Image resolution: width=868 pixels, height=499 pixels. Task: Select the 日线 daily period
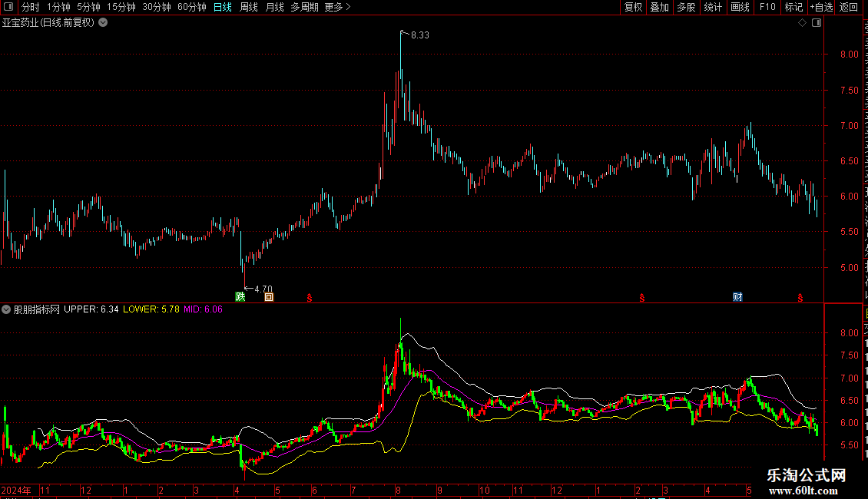pyautogui.click(x=223, y=7)
